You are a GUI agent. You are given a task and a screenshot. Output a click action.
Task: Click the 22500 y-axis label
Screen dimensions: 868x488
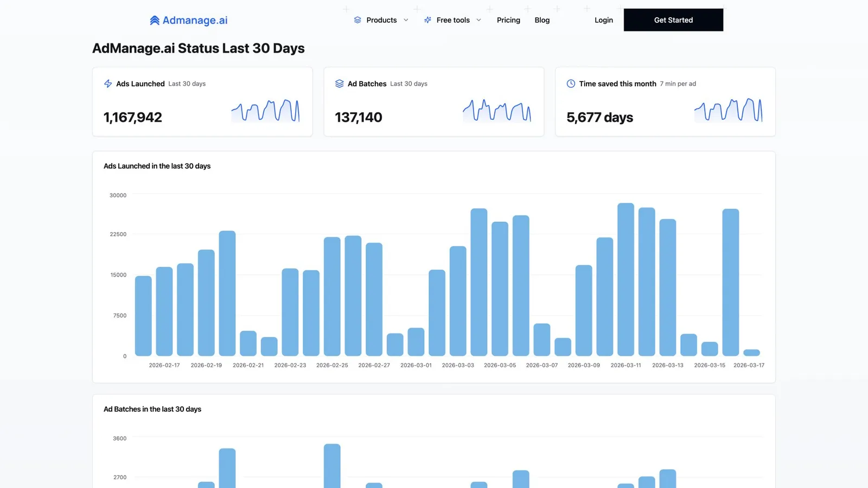click(x=118, y=234)
